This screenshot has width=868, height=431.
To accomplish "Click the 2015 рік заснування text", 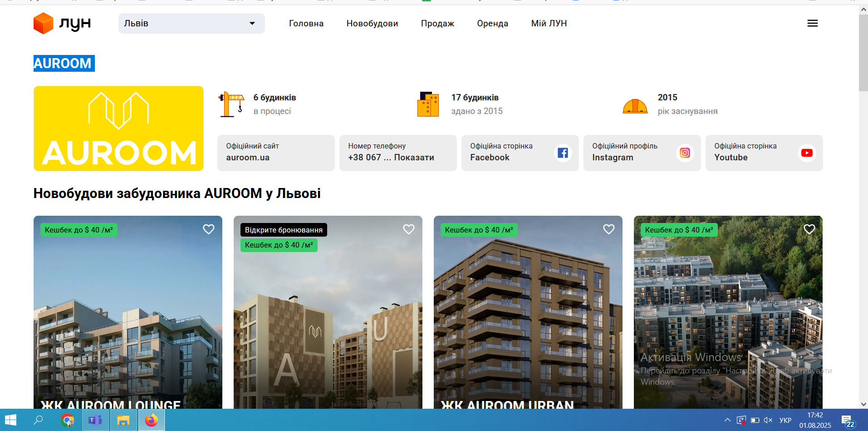I will click(687, 104).
